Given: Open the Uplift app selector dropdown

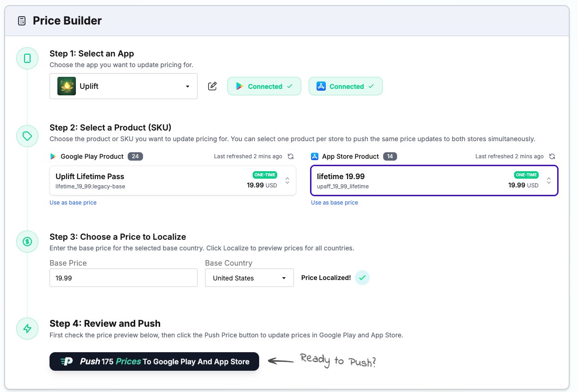Looking at the screenshot, I should click(124, 86).
